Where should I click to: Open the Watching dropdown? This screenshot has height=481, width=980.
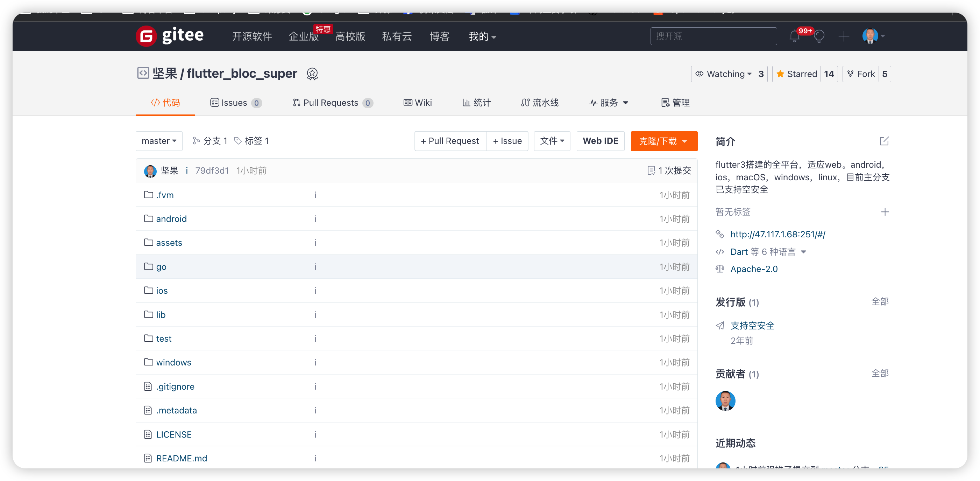point(723,74)
